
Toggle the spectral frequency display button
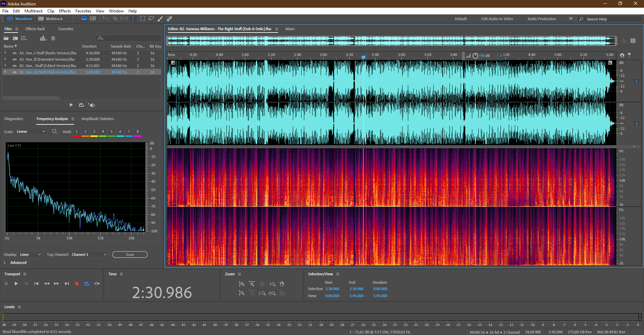coord(84,18)
